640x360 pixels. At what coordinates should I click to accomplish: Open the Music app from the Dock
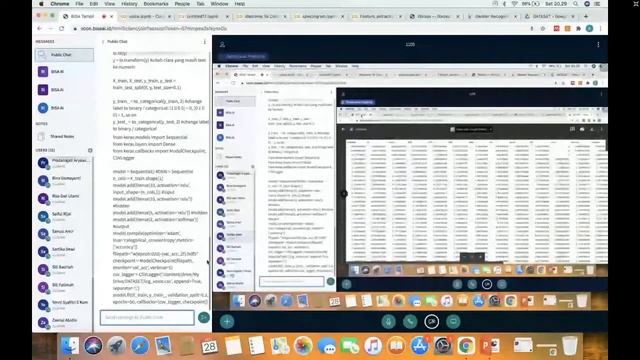tap(373, 346)
